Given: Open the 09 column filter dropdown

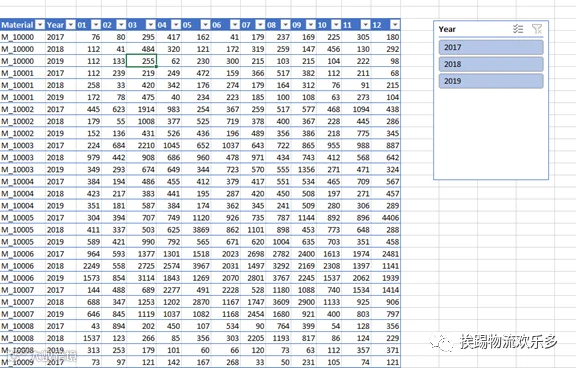Looking at the screenshot, I should tap(311, 25).
